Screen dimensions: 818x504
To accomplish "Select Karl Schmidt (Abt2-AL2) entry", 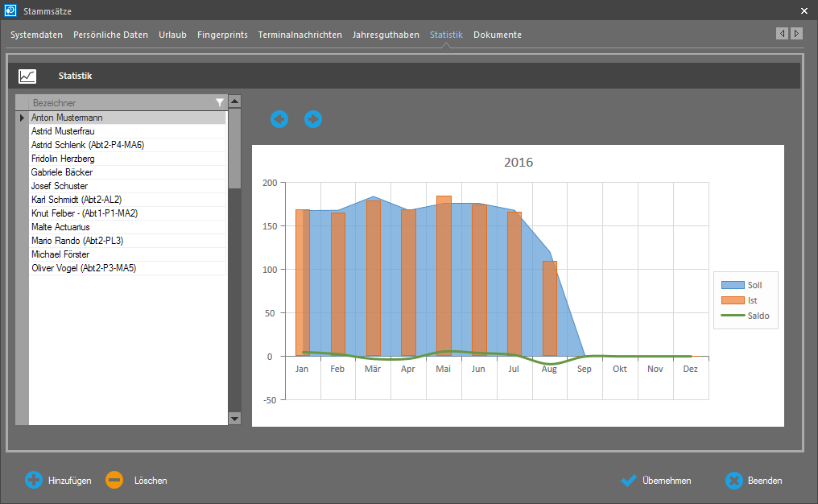I will (76, 200).
